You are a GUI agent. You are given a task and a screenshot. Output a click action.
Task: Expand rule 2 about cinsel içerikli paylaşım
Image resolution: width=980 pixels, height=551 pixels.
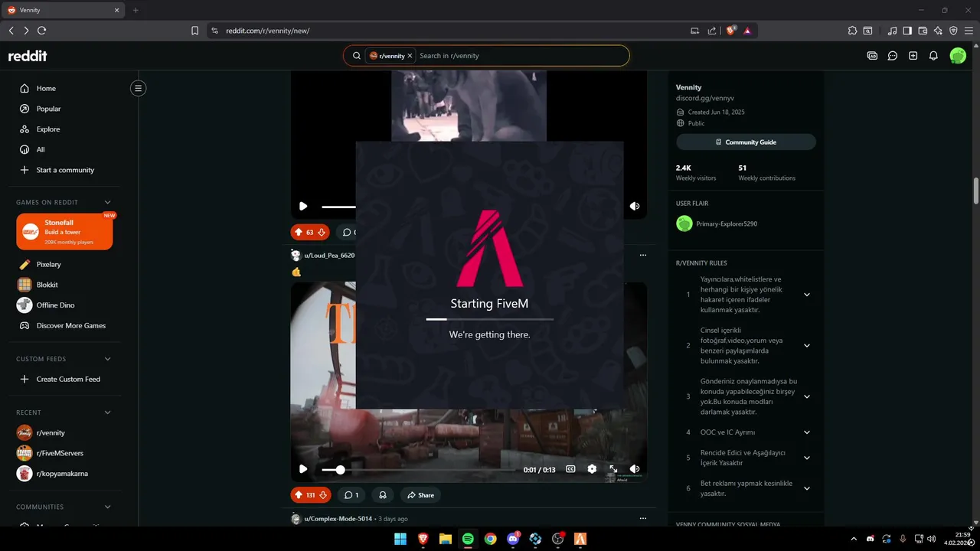(806, 345)
